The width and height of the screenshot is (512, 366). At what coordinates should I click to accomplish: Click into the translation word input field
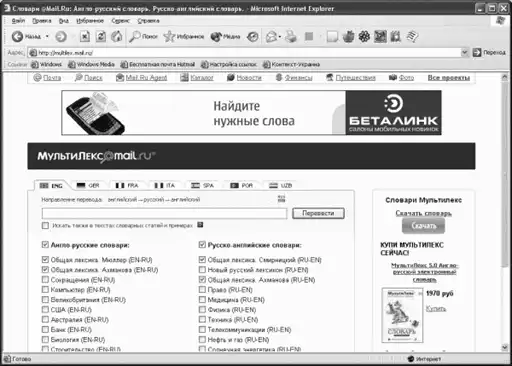click(x=164, y=213)
